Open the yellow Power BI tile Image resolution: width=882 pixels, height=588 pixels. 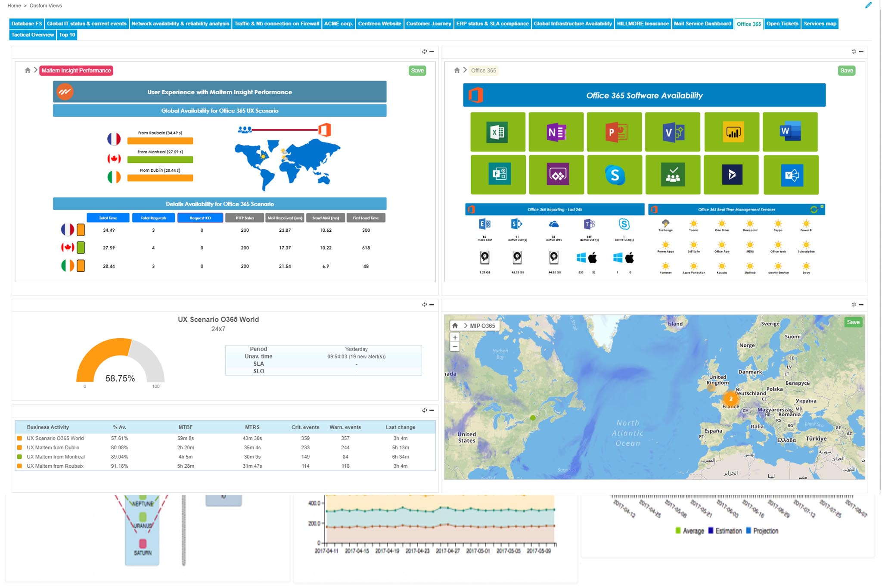tap(732, 132)
